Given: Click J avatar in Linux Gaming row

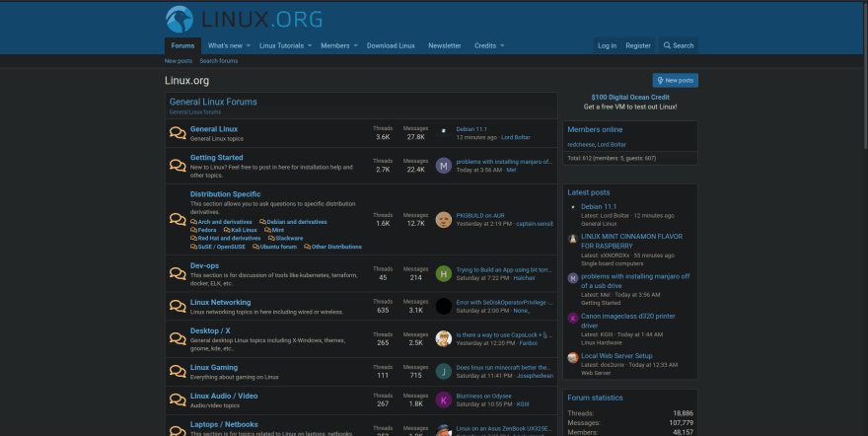Looking at the screenshot, I should (444, 371).
